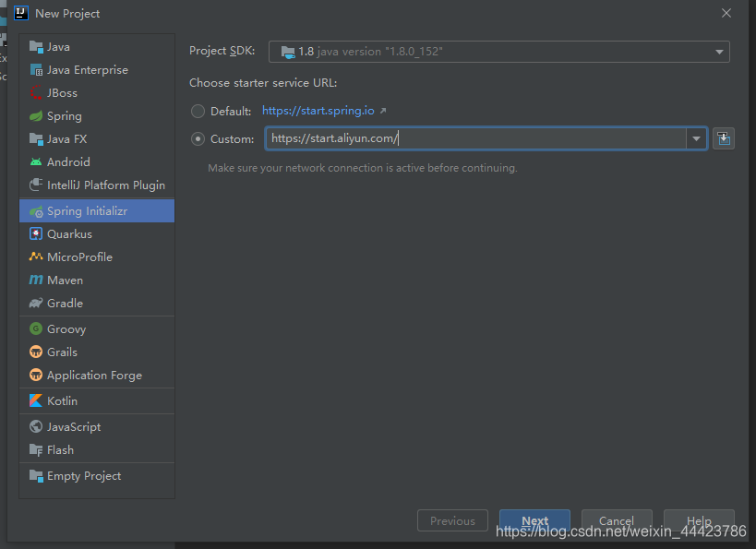Click the JavaScript globe icon
Viewport: 756px width, 549px height.
36,426
